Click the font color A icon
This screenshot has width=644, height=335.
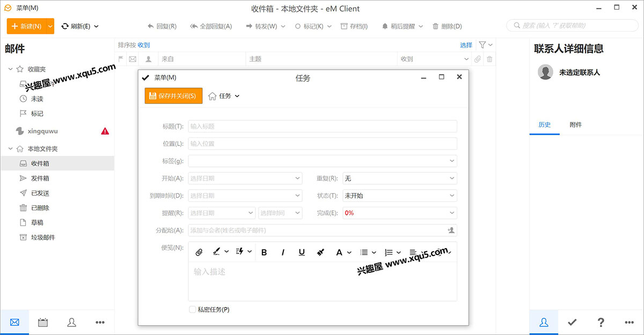tap(339, 252)
